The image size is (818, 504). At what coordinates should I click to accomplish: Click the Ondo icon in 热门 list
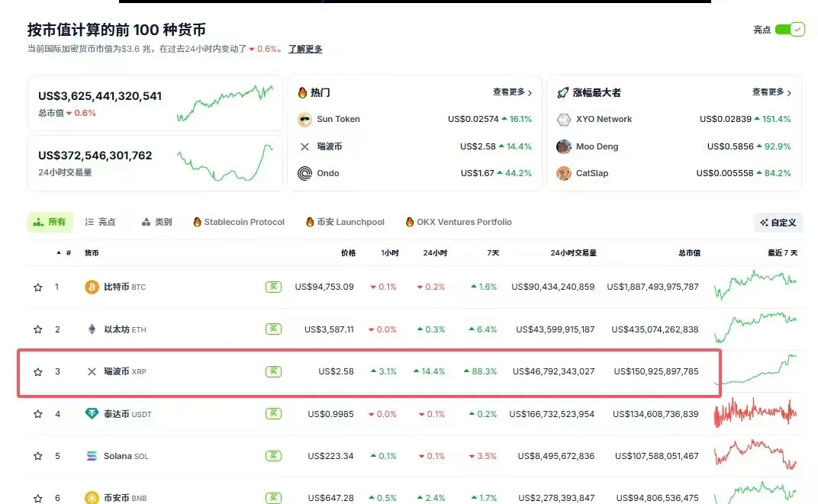[304, 173]
